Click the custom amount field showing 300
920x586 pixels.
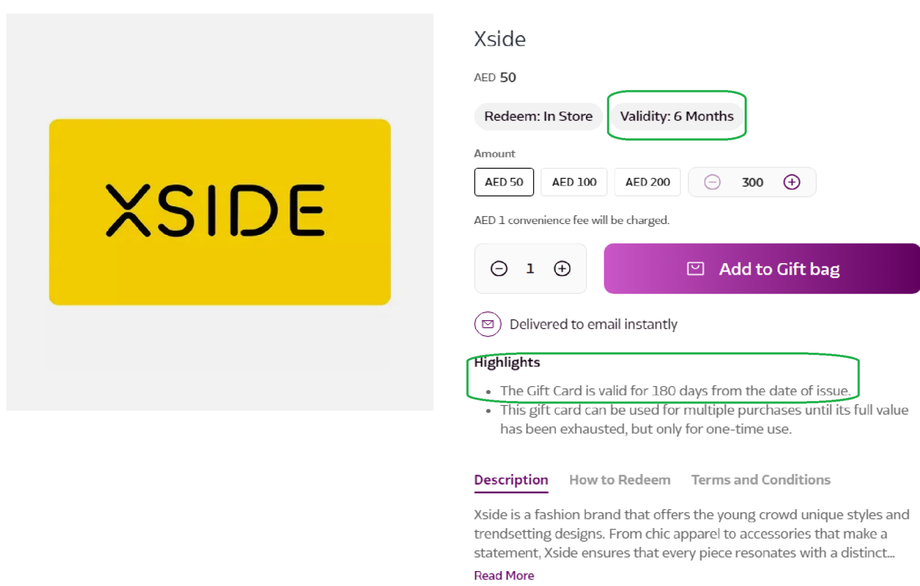pos(753,182)
